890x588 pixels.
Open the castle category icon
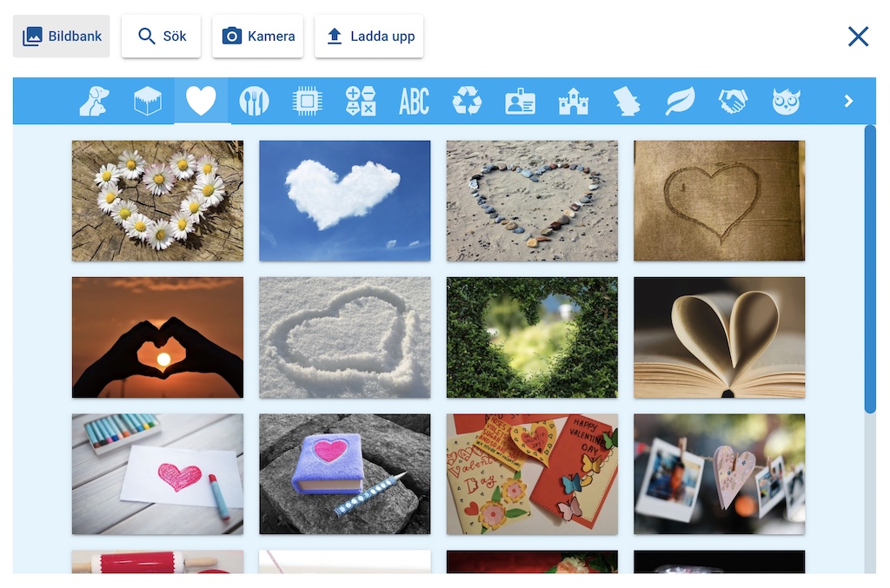574,101
